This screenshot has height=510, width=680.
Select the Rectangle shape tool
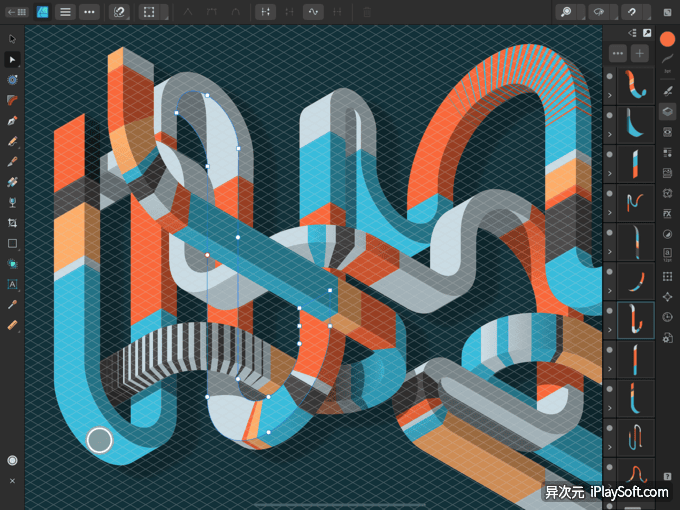point(13,243)
